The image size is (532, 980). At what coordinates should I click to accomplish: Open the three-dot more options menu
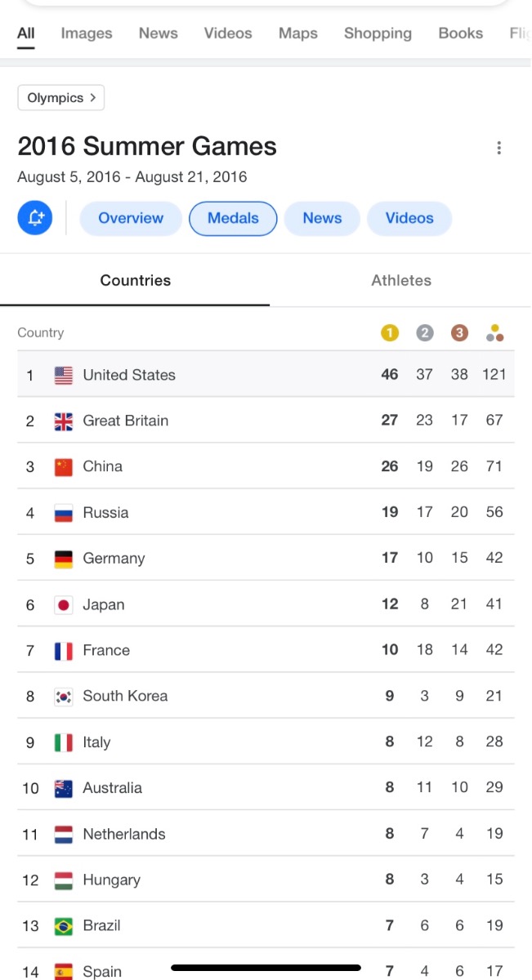(498, 148)
